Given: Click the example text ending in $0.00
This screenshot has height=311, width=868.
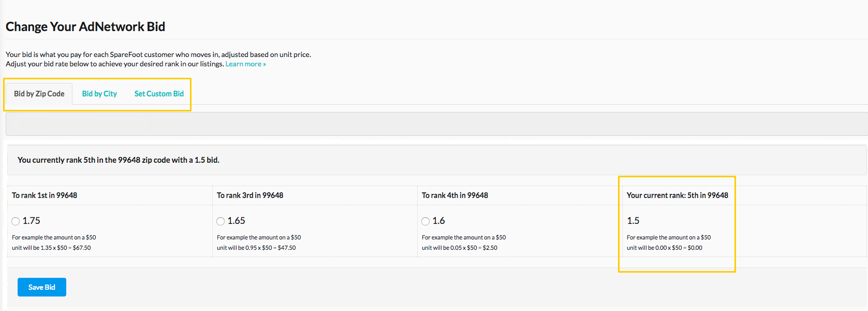Looking at the screenshot, I should [x=669, y=243].
